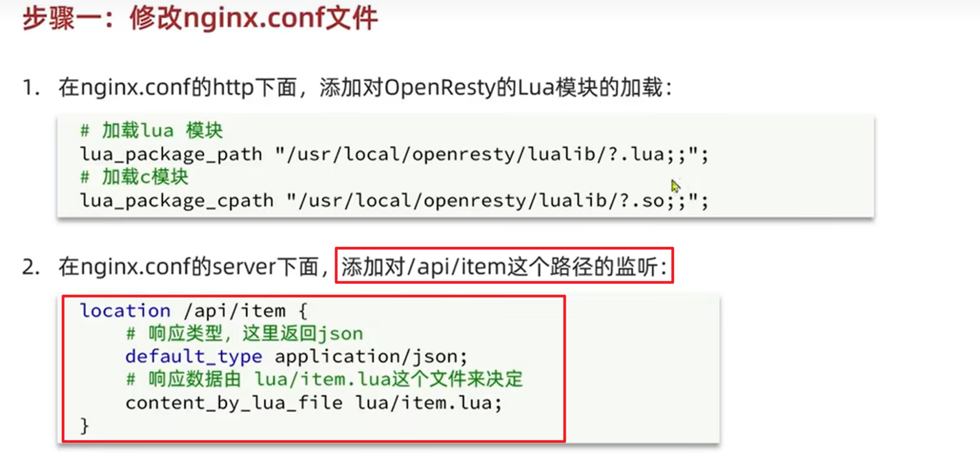
Task: Click the default_type keyword
Action: click(194, 357)
